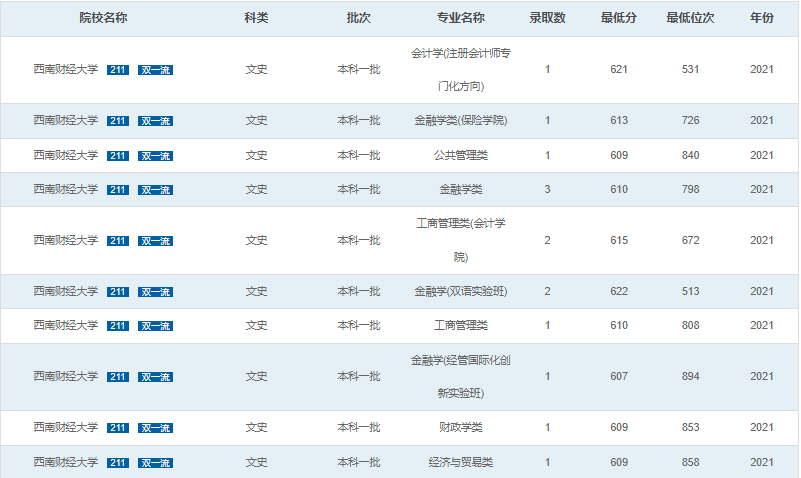
Task: Select the major 工商管理类 with rank 808
Action: pyautogui.click(x=461, y=325)
